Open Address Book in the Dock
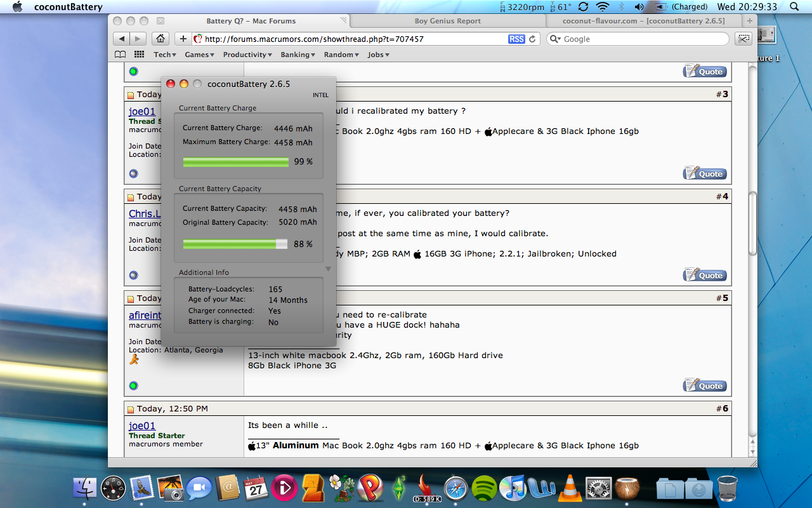 tap(227, 488)
